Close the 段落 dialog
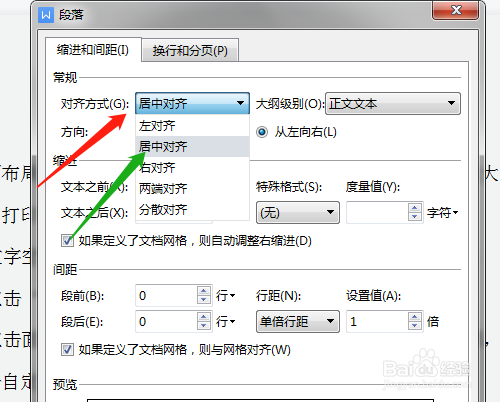This screenshot has height=402, width=500. (455, 10)
